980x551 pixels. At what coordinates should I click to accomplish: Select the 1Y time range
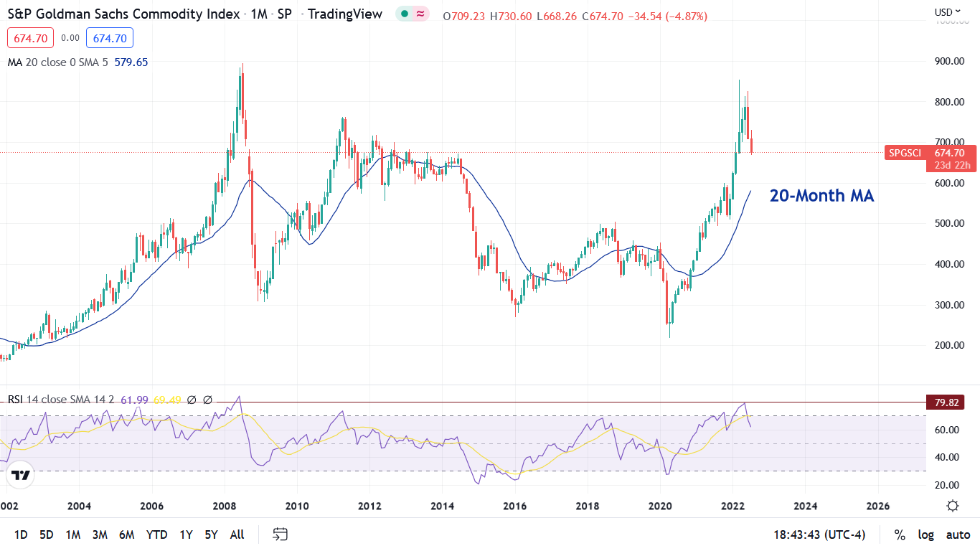186,534
